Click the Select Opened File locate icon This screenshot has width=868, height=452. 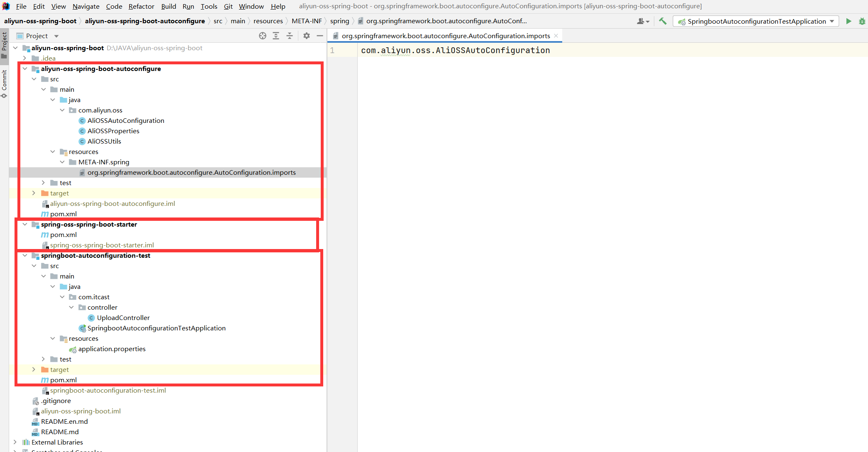point(263,36)
